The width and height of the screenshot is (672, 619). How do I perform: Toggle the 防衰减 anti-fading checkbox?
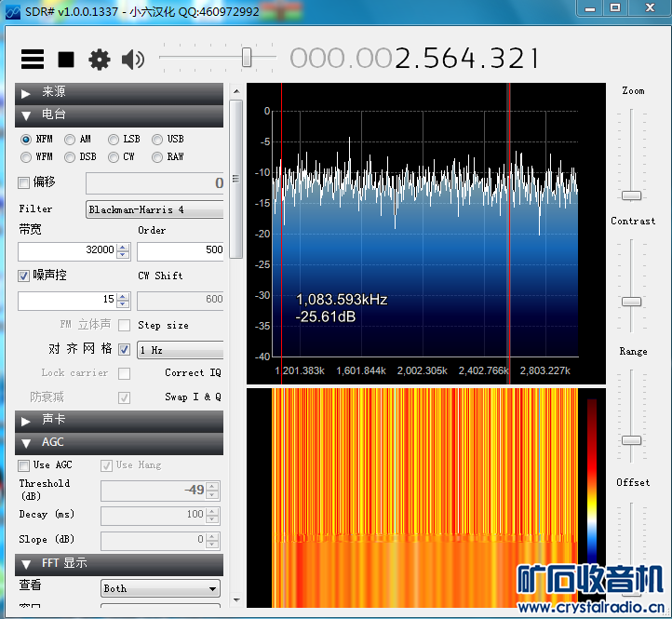125,397
